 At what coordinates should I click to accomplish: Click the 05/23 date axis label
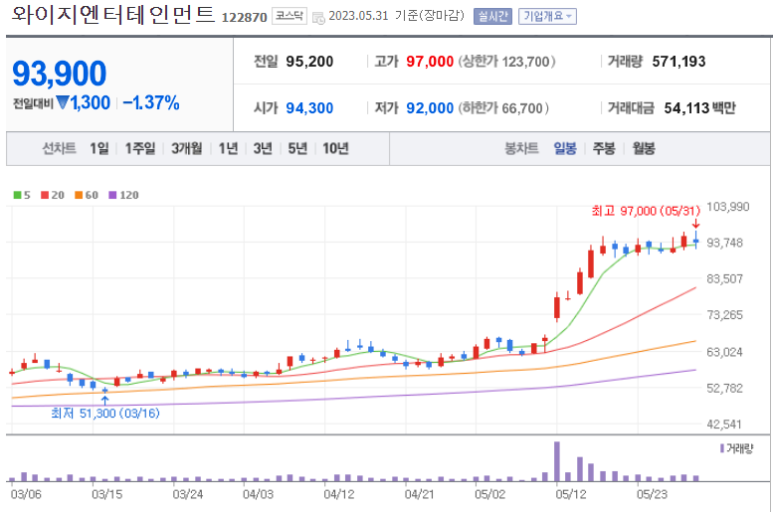[x=652, y=494]
